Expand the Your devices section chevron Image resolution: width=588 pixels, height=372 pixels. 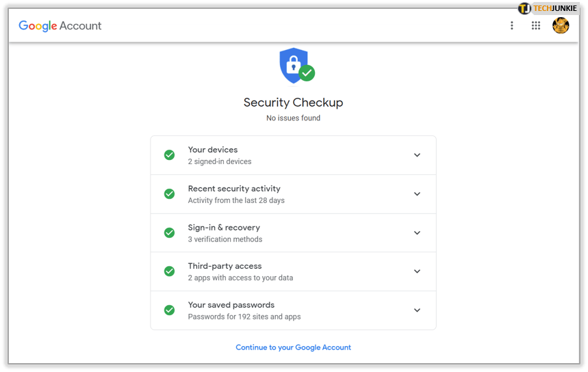[x=417, y=155]
